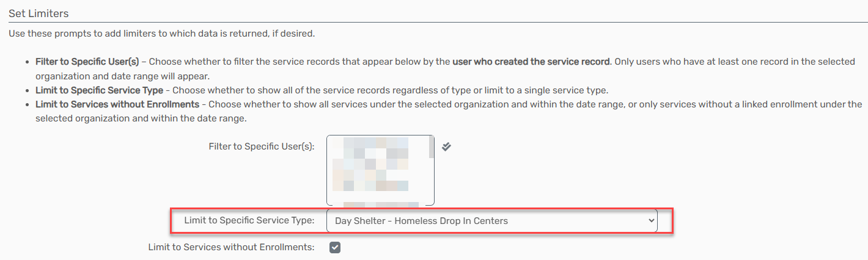Click the Set Limiters section heading
Viewport: 868px width, 260px height.
pos(39,13)
